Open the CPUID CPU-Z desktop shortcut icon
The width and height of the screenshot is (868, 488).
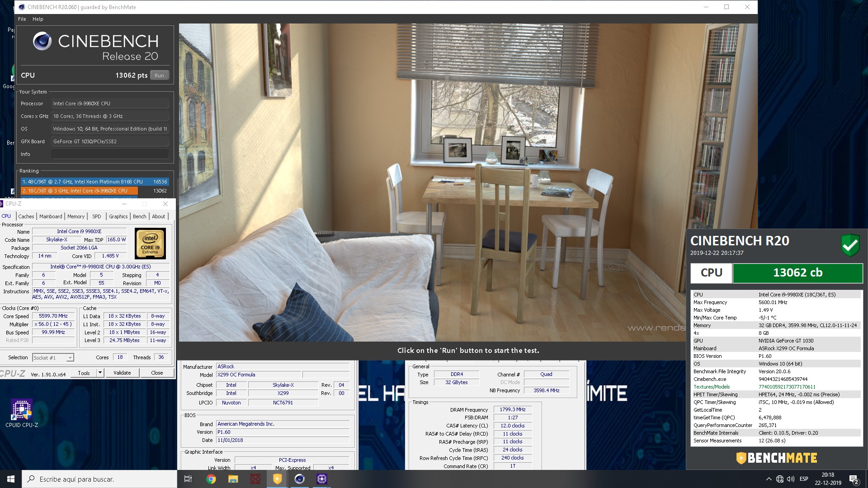pyautogui.click(x=21, y=413)
